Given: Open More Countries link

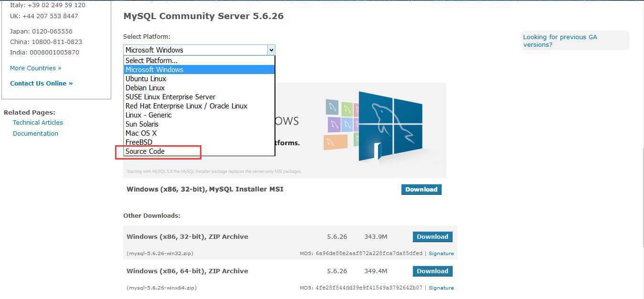Looking at the screenshot, I should [36, 68].
